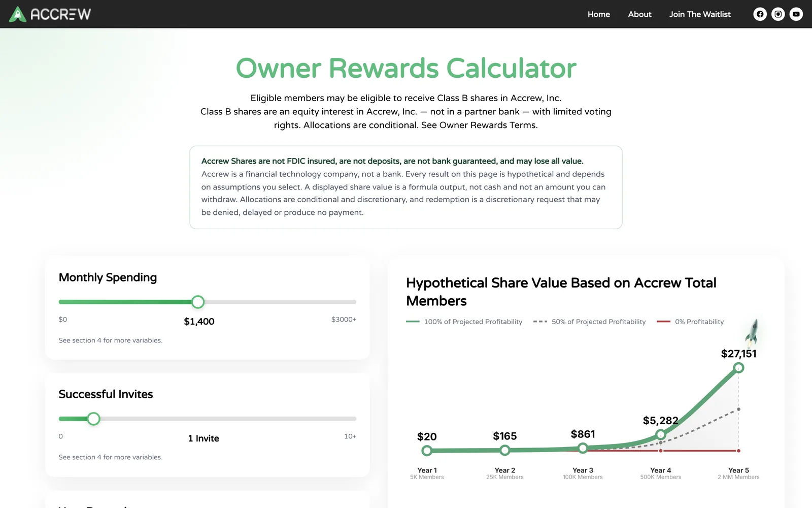Image resolution: width=812 pixels, height=508 pixels.
Task: Click the Accrew logo in header
Action: pos(50,14)
